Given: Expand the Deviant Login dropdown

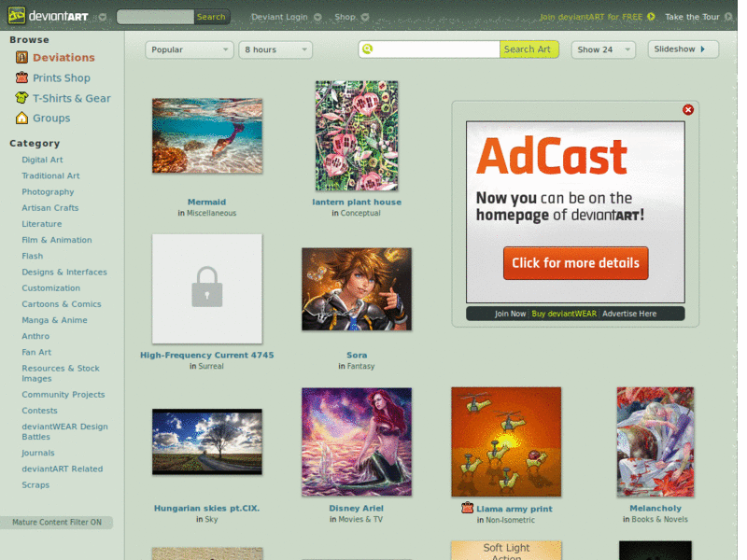Looking at the screenshot, I should [x=317, y=17].
